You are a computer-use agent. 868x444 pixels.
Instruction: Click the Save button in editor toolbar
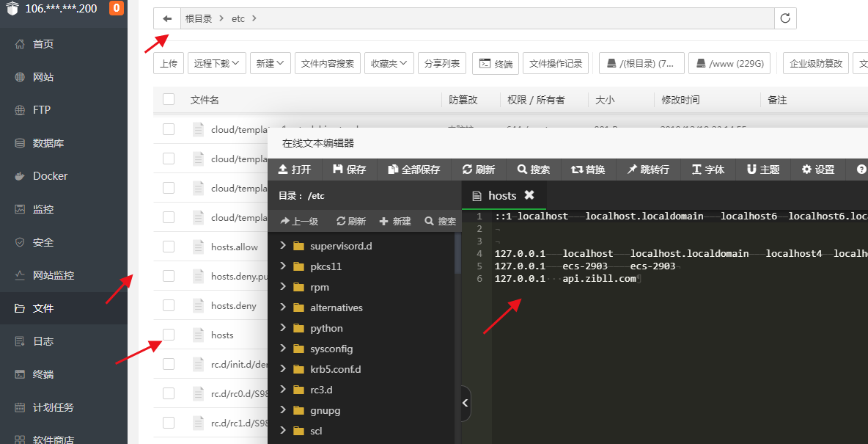click(x=350, y=170)
